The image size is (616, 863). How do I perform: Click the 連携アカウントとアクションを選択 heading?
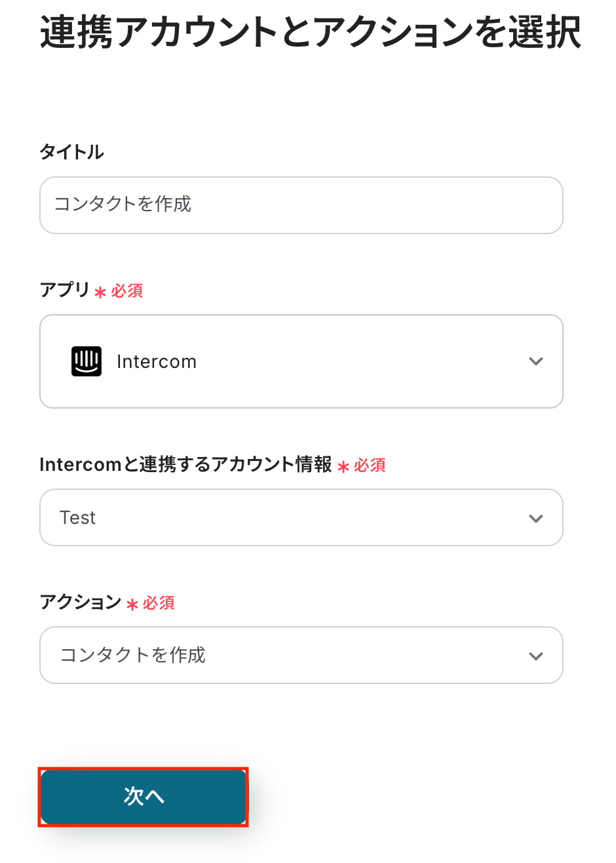[310, 32]
